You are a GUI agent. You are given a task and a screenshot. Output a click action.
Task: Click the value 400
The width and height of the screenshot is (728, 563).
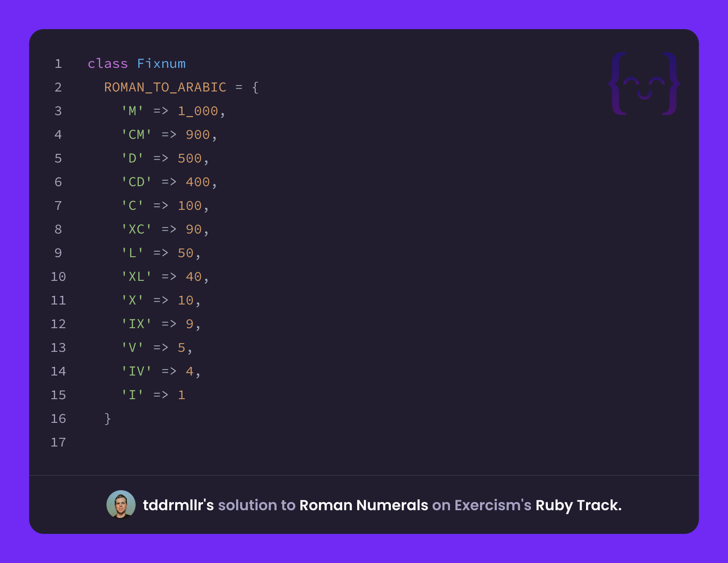198,182
